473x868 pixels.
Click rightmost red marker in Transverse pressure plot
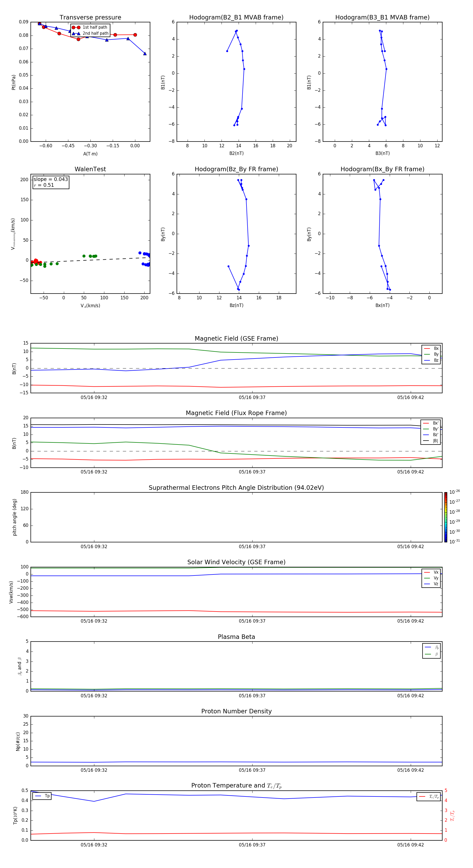pos(135,35)
